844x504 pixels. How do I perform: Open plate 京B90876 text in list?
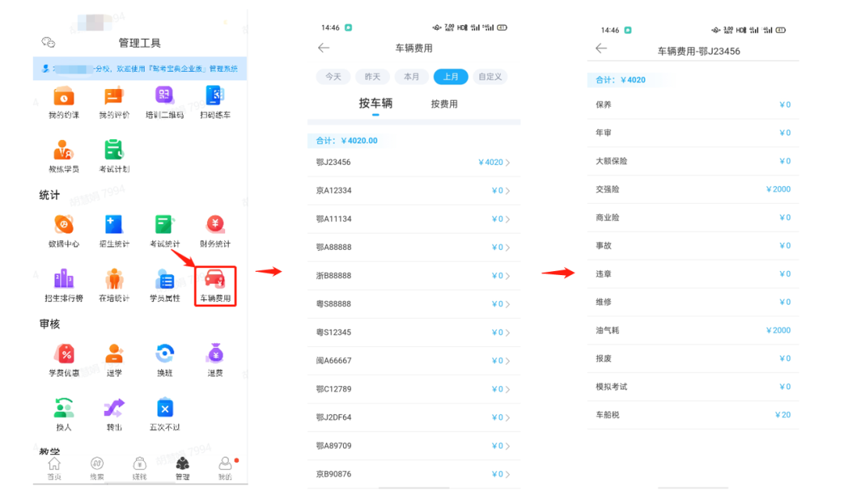click(334, 474)
